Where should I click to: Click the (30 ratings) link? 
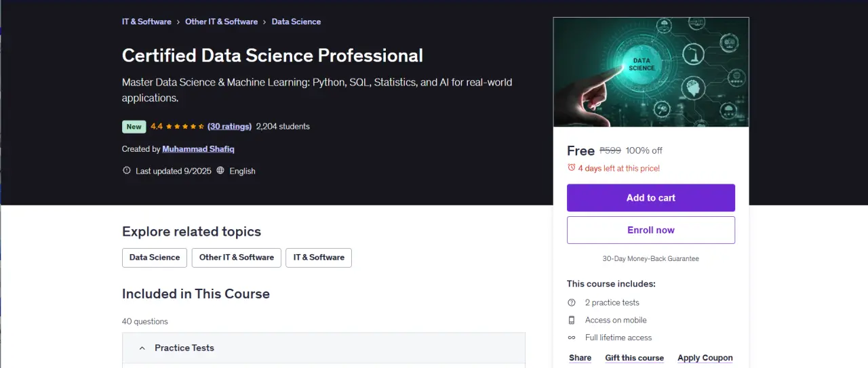(229, 126)
